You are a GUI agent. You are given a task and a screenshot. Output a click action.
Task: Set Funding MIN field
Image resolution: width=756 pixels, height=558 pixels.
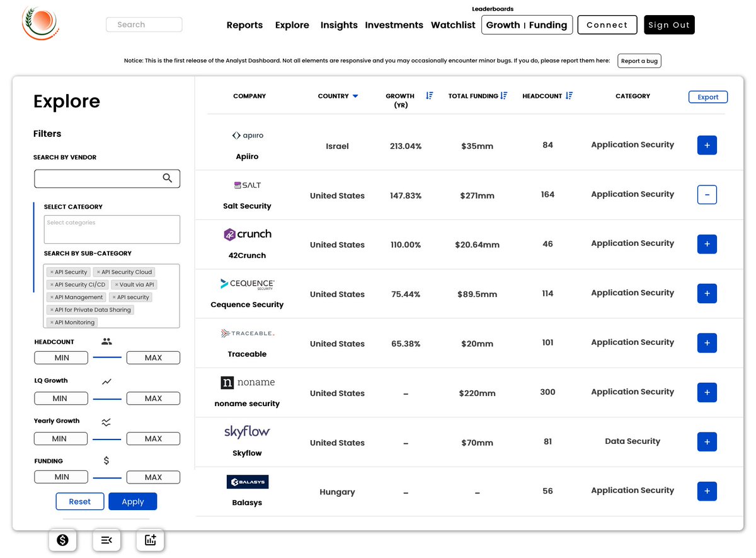coord(60,477)
